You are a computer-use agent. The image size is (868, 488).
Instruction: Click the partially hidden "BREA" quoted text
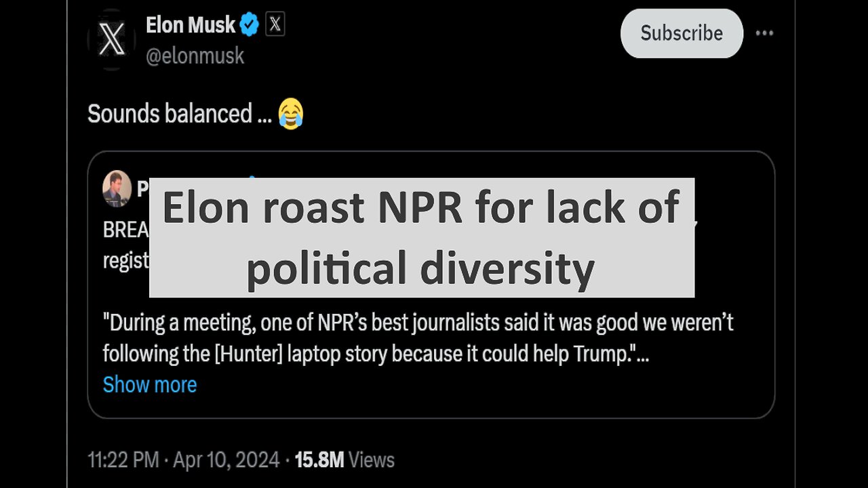[x=125, y=230]
